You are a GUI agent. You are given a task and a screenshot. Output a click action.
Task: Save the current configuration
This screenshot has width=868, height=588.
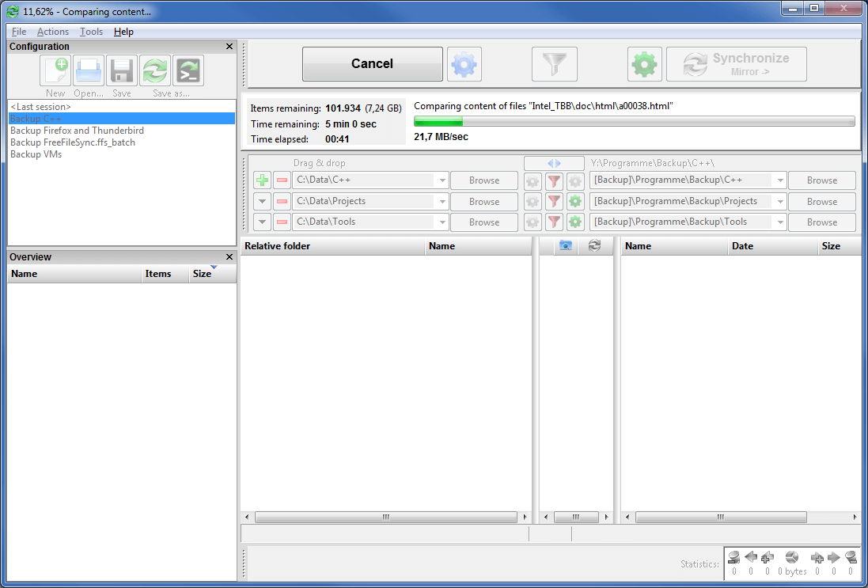click(x=121, y=70)
